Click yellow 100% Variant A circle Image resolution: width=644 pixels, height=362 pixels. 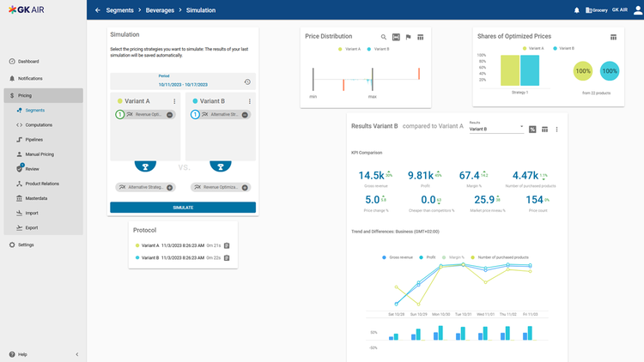[x=583, y=71]
